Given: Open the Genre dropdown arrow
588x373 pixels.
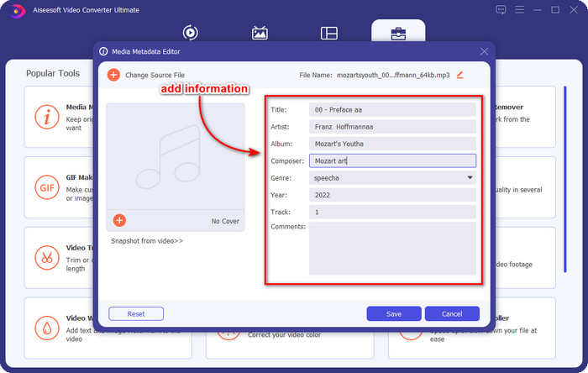Looking at the screenshot, I should pyautogui.click(x=470, y=178).
